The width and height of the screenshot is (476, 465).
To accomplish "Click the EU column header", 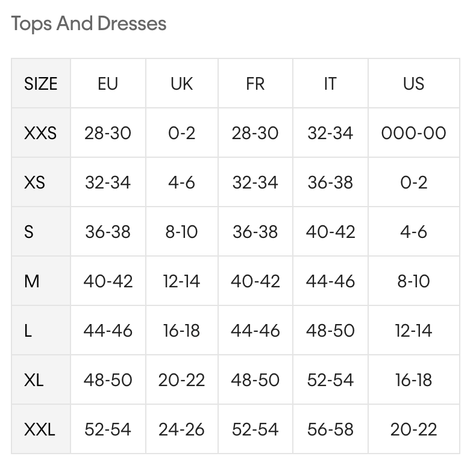I will coord(108,84).
